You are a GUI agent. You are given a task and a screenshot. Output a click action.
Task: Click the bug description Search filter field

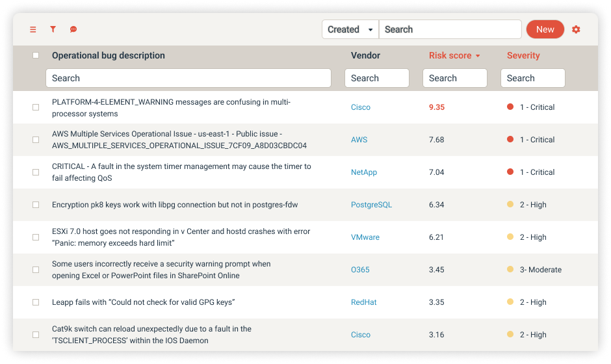[x=188, y=78]
